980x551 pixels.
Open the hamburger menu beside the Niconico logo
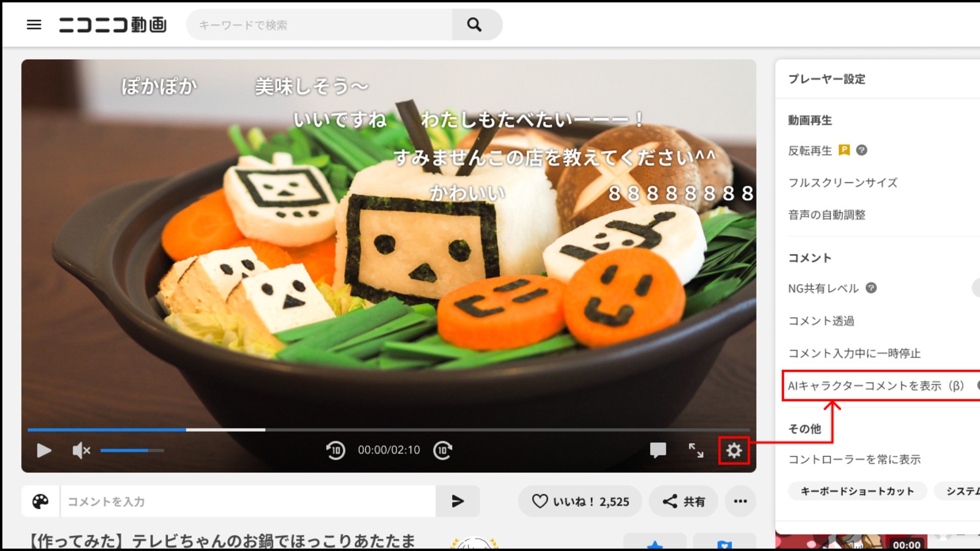click(x=34, y=24)
